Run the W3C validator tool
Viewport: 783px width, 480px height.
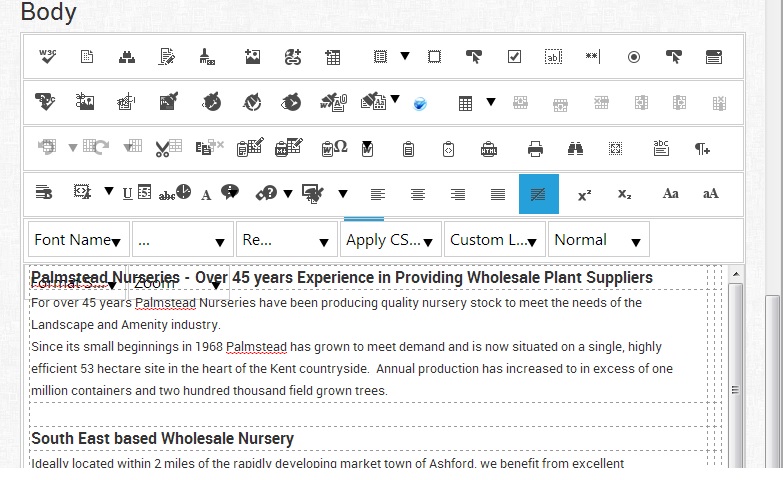[x=48, y=56]
